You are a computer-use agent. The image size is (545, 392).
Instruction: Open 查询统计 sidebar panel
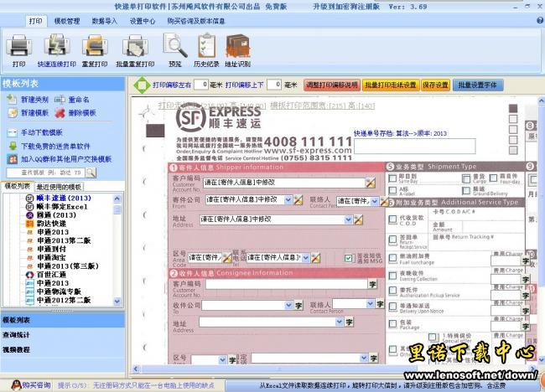[63, 335]
